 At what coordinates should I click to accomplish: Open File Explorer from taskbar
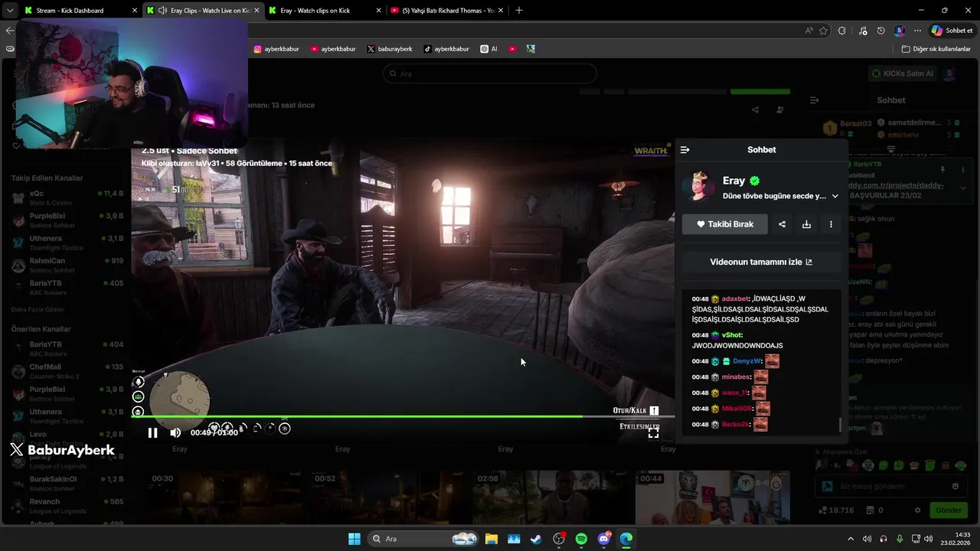[492, 539]
